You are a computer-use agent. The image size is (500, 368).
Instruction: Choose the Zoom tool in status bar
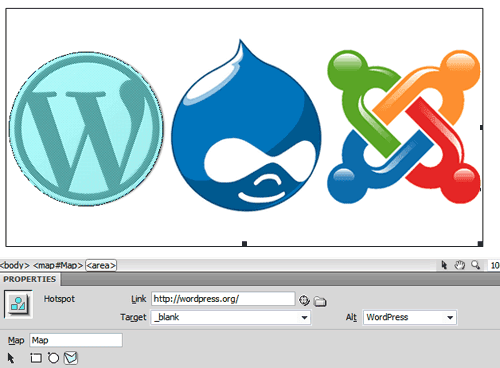tap(476, 265)
